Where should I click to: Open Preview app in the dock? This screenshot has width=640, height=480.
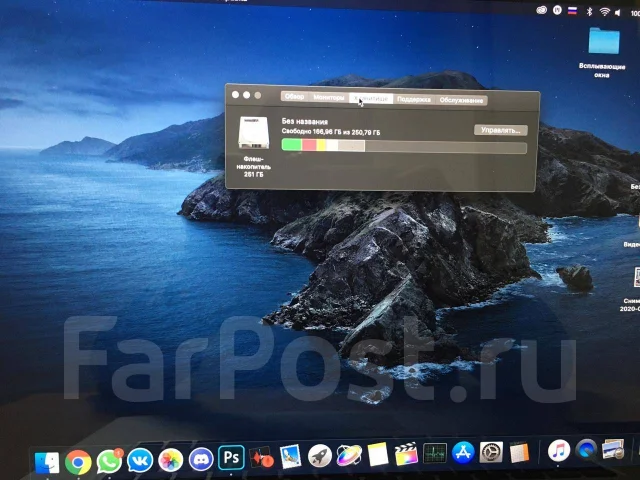tap(291, 456)
